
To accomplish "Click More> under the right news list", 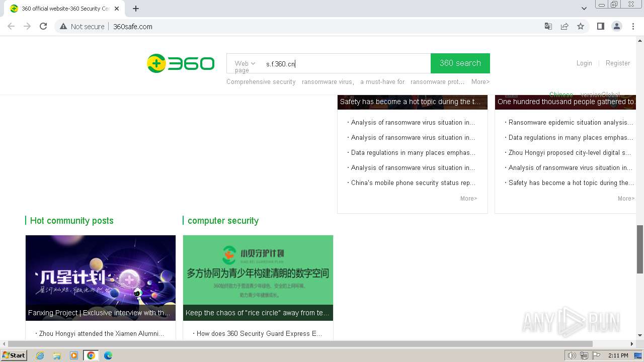I will click(x=626, y=199).
